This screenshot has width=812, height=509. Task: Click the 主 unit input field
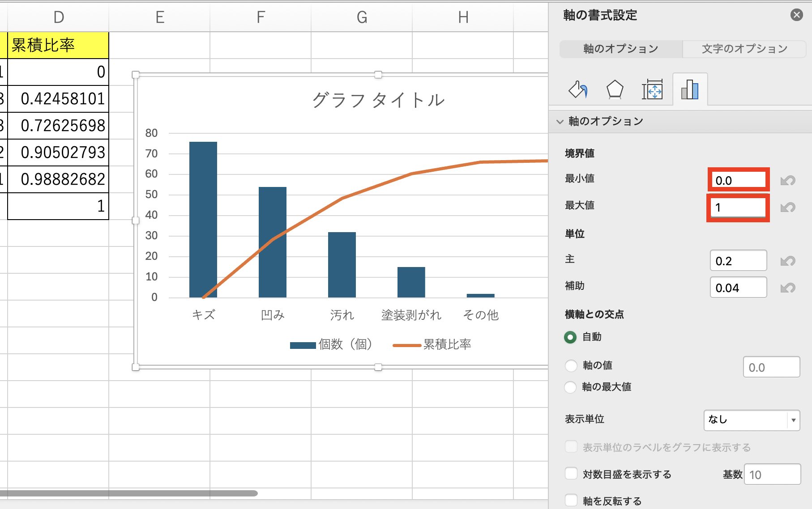(x=738, y=261)
